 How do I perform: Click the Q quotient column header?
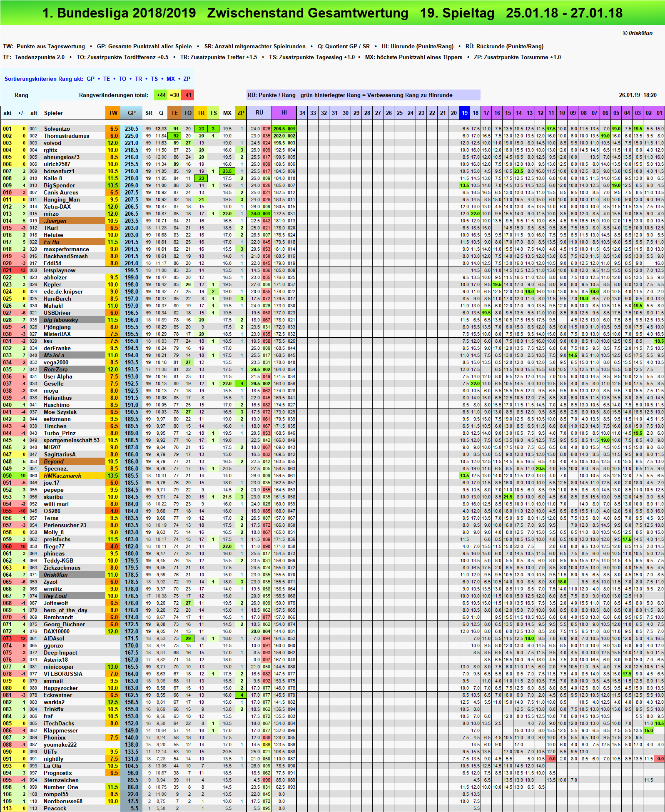(161, 113)
